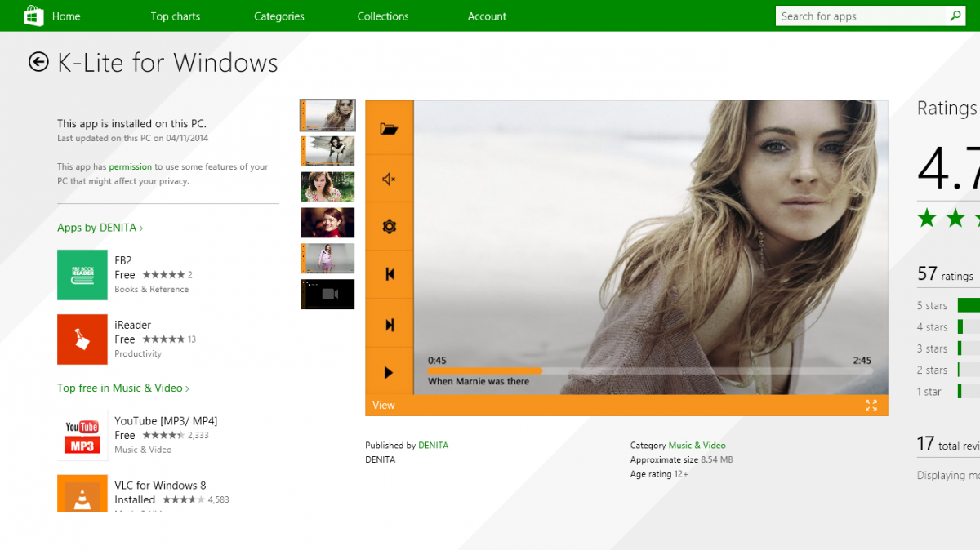Open Top charts menu
The width and height of the screenshot is (980, 550).
tap(175, 16)
